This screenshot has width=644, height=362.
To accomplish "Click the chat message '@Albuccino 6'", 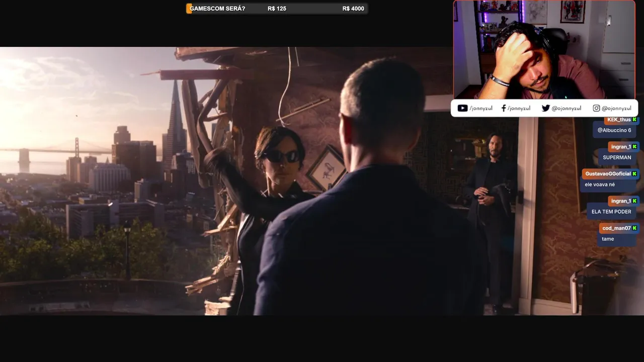I will pyautogui.click(x=614, y=130).
